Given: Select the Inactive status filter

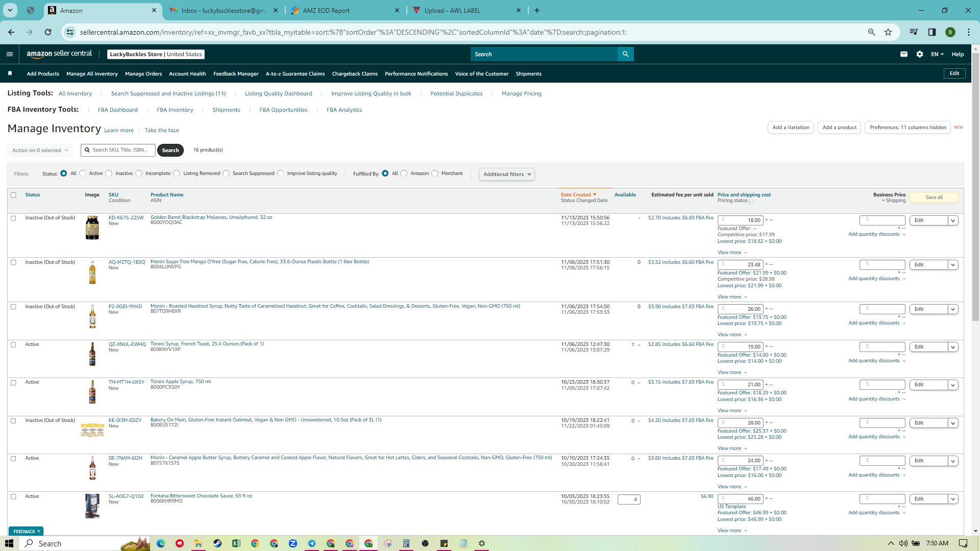Looking at the screenshot, I should (x=109, y=173).
